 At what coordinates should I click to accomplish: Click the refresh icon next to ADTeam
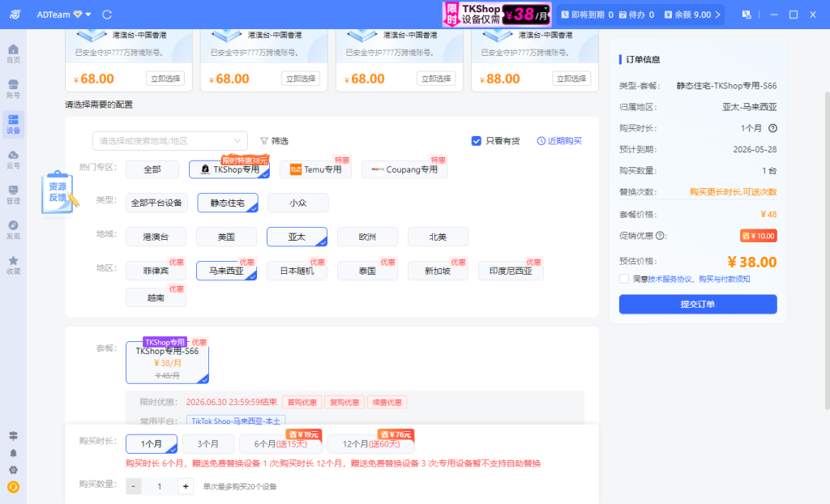[107, 15]
